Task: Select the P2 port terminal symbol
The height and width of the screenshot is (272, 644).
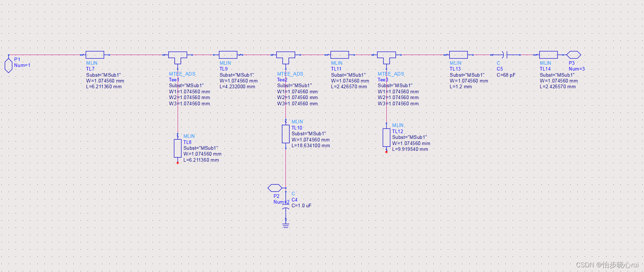Action: click(275, 188)
